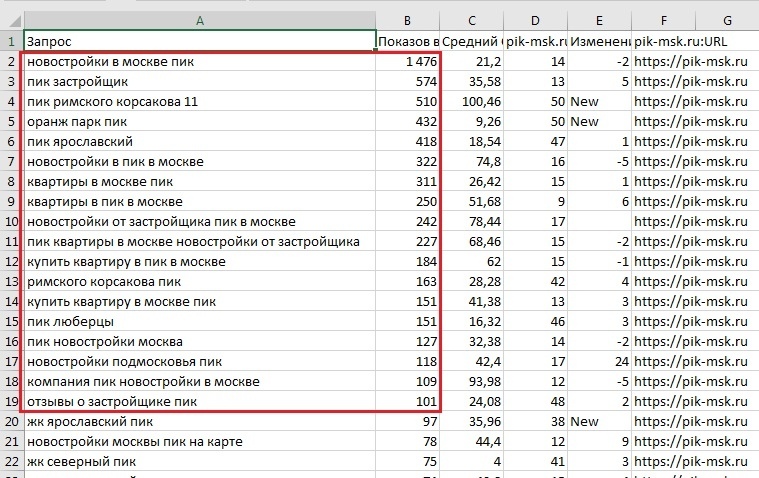
Task: Select column B header
Action: point(408,21)
